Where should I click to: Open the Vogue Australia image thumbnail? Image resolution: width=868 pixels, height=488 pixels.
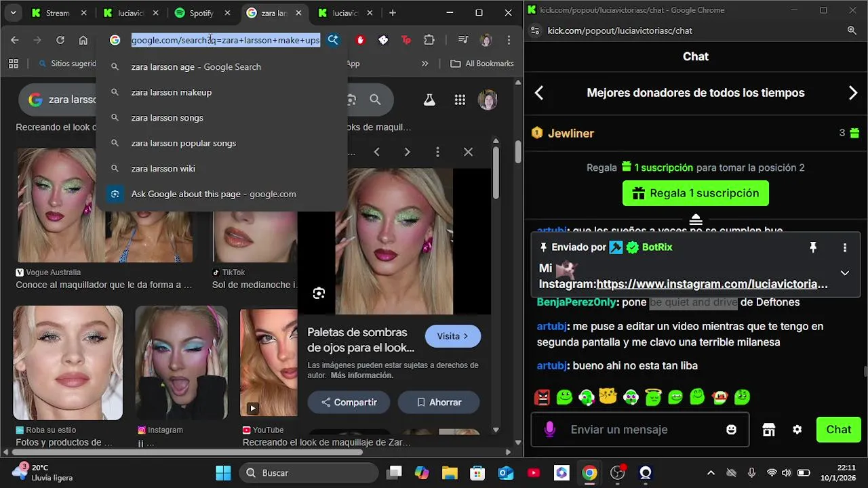61,205
